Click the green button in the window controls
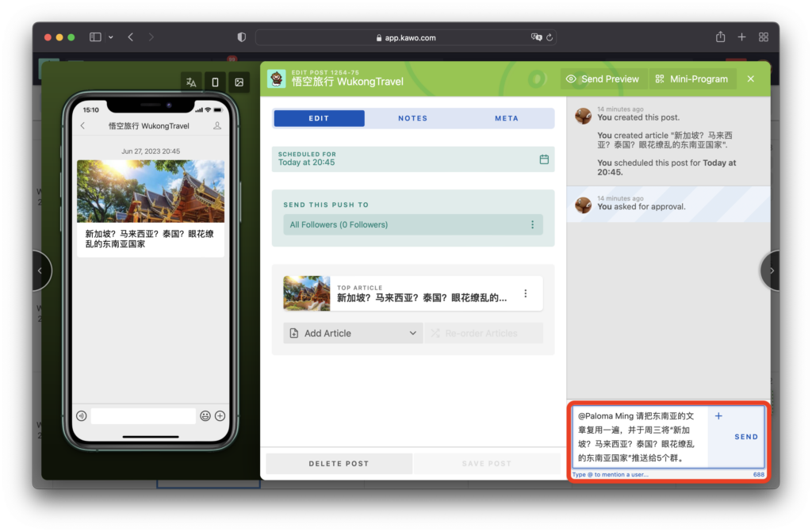Screen dimensions: 812x532 point(71,37)
